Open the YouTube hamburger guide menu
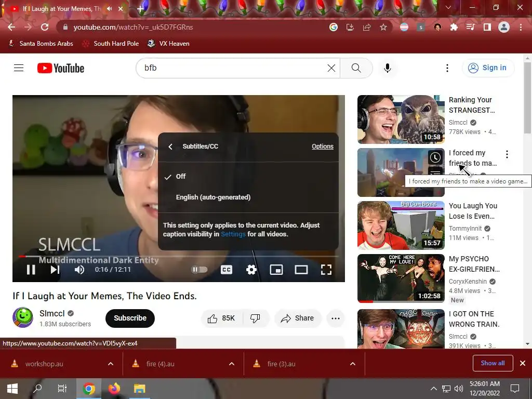The height and width of the screenshot is (399, 532). click(19, 68)
